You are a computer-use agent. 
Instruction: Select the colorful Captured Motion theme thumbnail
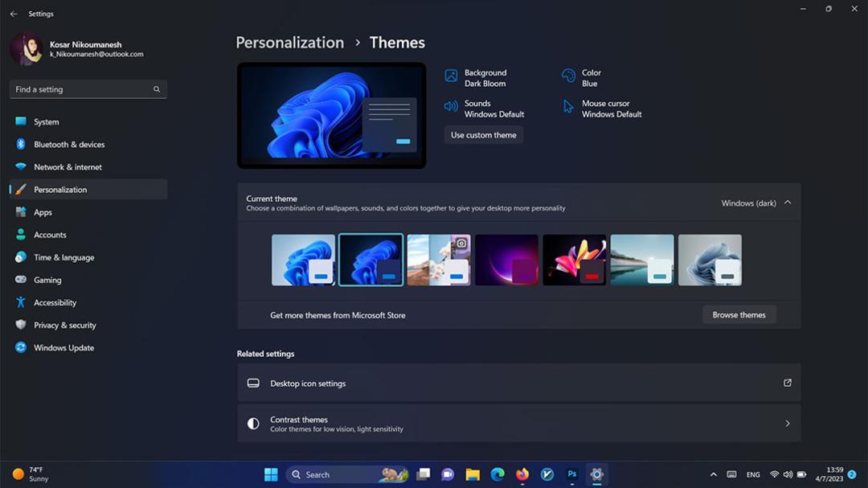point(575,260)
